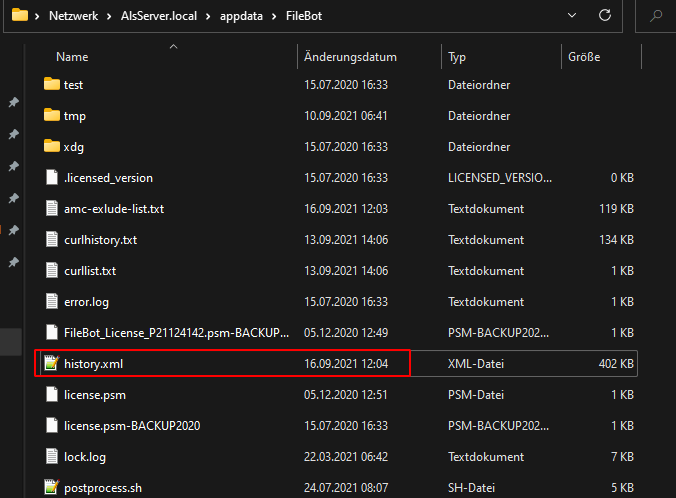Select file name history.xml
This screenshot has height=498, width=676.
tap(93, 364)
